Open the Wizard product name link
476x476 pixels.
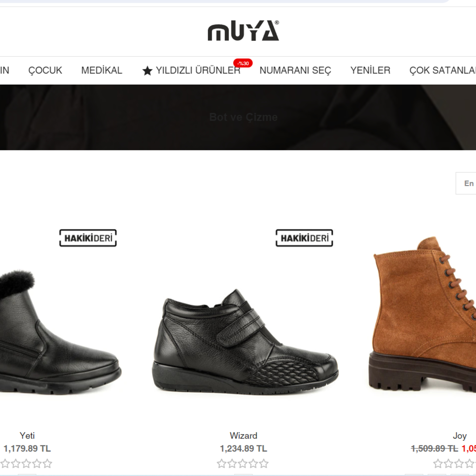point(243,436)
